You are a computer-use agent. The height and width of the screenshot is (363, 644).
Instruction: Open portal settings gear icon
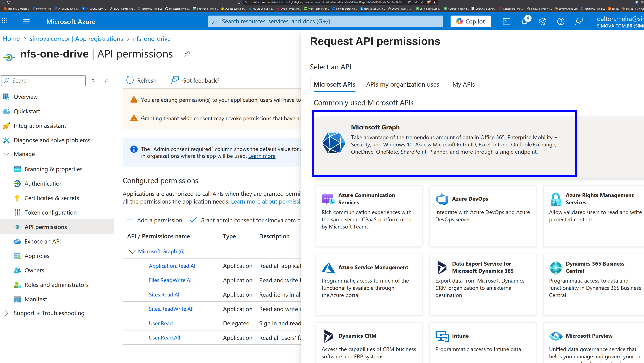[x=543, y=22]
